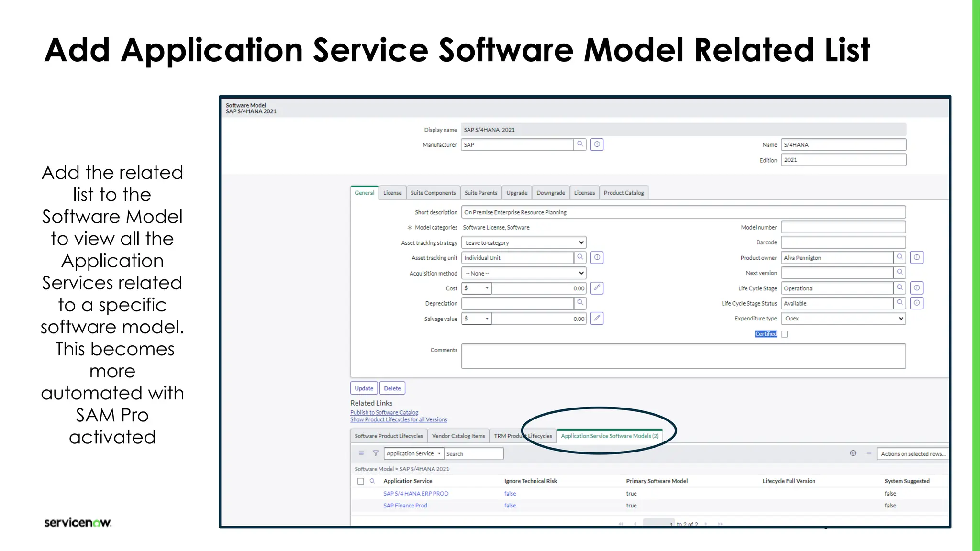The image size is (980, 551).
Task: Click column search magnifier in list header
Action: click(372, 481)
